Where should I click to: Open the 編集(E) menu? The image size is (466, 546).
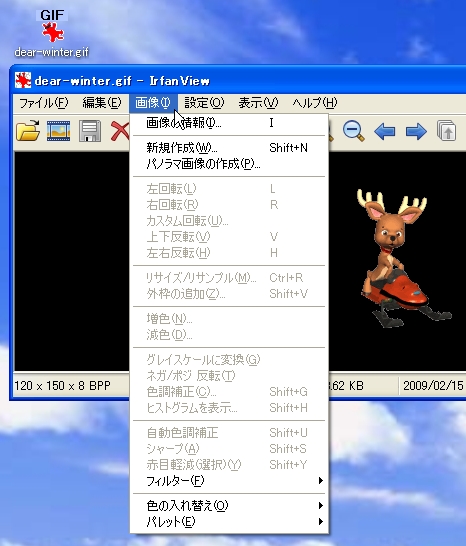[102, 103]
